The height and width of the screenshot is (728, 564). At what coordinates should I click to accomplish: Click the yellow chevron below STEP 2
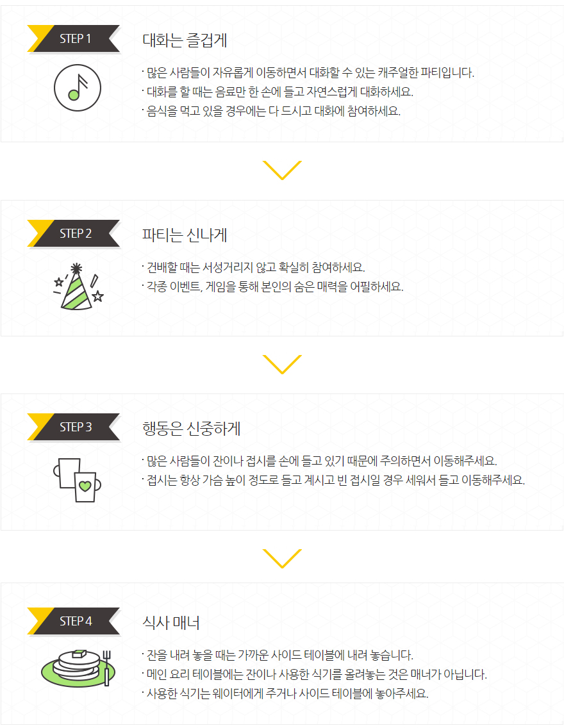(282, 365)
